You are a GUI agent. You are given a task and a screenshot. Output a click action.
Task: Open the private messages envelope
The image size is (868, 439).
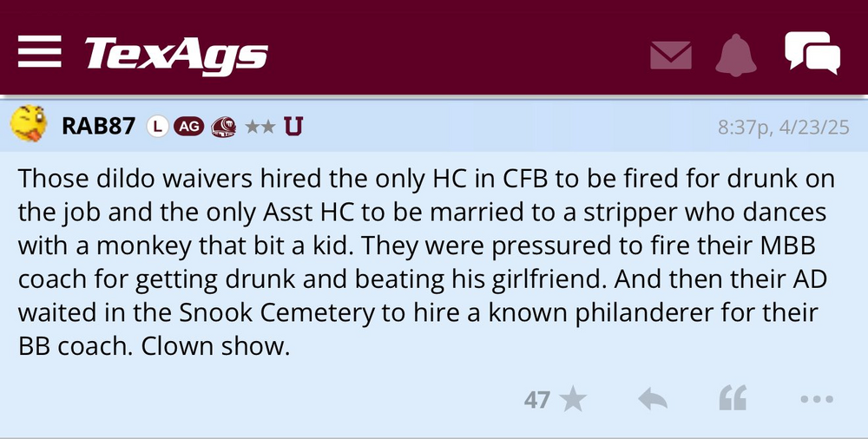pos(671,55)
